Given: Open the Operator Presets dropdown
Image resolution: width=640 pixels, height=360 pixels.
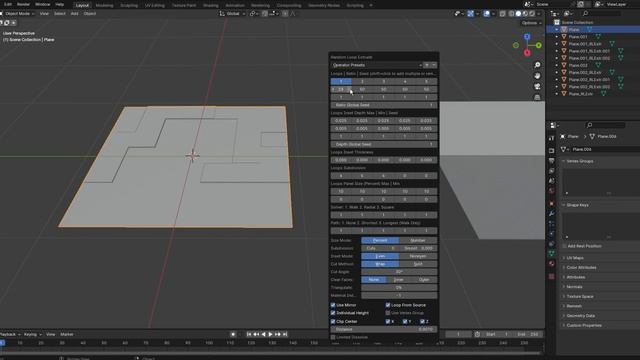Looking at the screenshot, I should (x=376, y=65).
